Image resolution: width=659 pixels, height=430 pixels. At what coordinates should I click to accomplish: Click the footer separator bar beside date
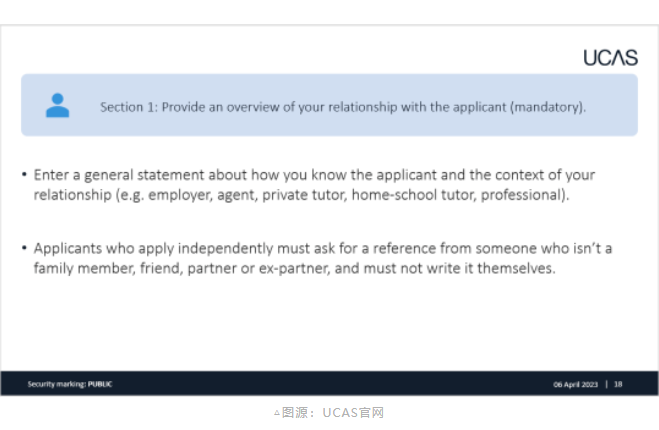(606, 384)
